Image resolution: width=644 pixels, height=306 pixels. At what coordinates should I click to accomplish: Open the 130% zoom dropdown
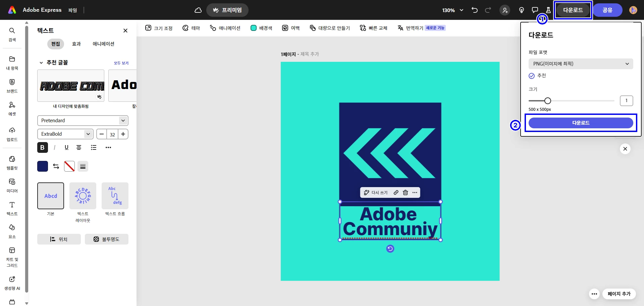point(453,10)
